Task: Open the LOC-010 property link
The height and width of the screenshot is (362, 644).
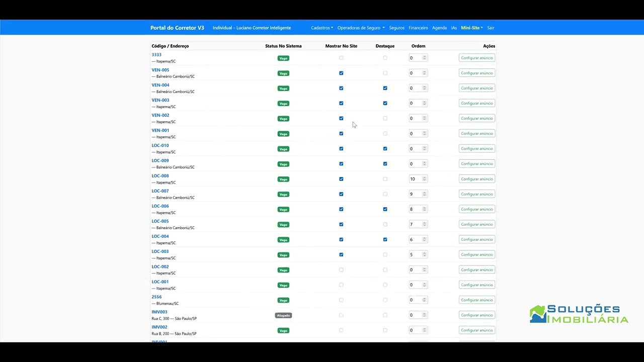Action: 160,145
